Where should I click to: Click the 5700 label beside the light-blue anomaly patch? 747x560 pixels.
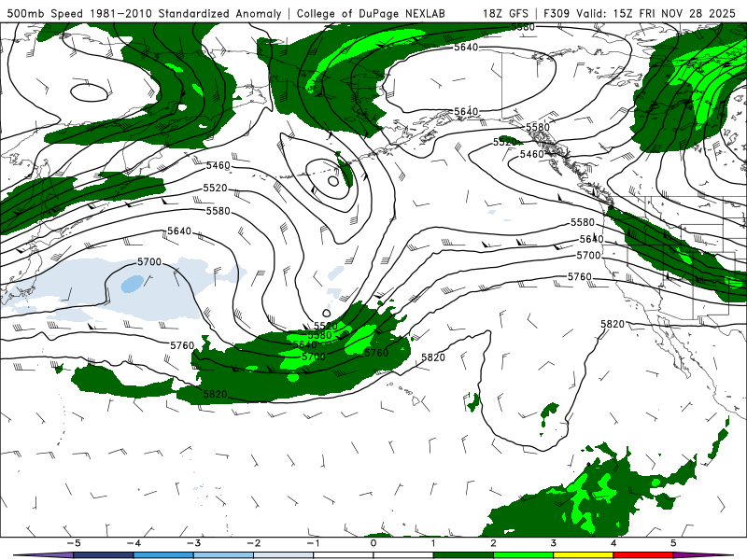(x=149, y=262)
